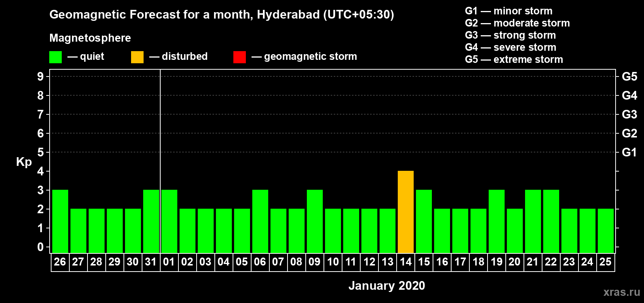Viewport: 644px width, 303px height.
Task: Click the date label 04 on the axis
Action: 224,262
